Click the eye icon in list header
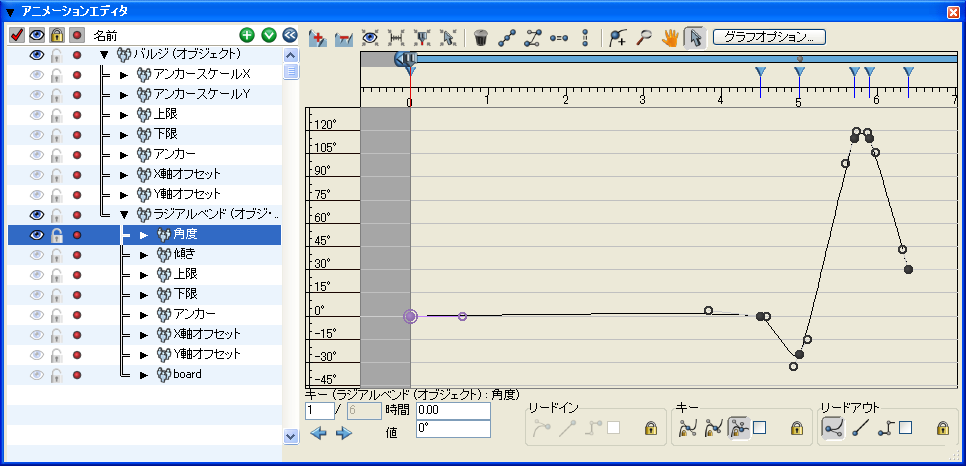 tap(36, 35)
